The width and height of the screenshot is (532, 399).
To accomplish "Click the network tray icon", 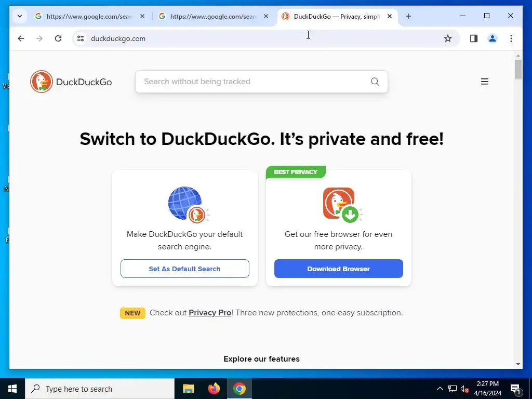I will pyautogui.click(x=453, y=389).
